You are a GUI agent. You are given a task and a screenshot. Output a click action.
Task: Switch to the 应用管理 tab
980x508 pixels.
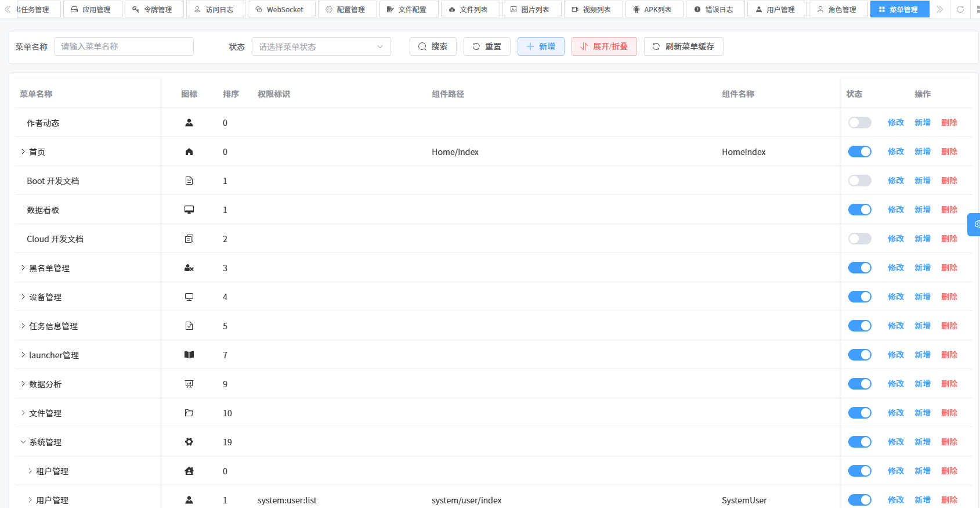[x=93, y=9]
